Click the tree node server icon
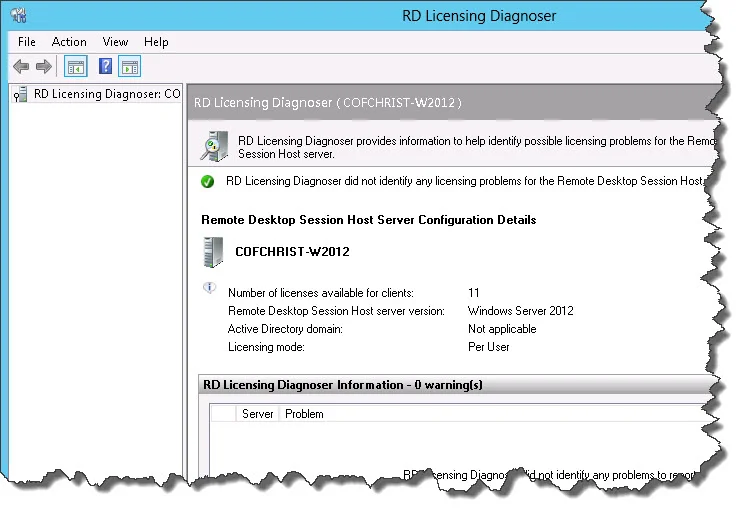Viewport: 747px width, 514px height. pos(20,94)
